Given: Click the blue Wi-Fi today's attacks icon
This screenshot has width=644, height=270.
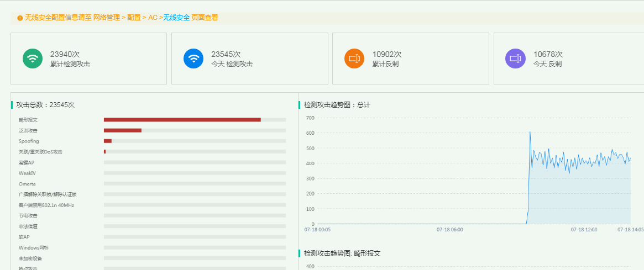Looking at the screenshot, I should (x=193, y=59).
